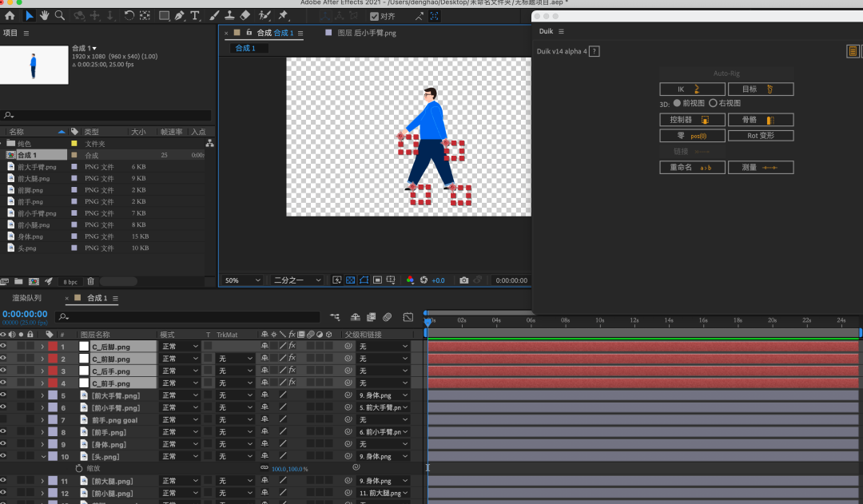Expand the 前大手臂.png layer properties

(x=42, y=395)
